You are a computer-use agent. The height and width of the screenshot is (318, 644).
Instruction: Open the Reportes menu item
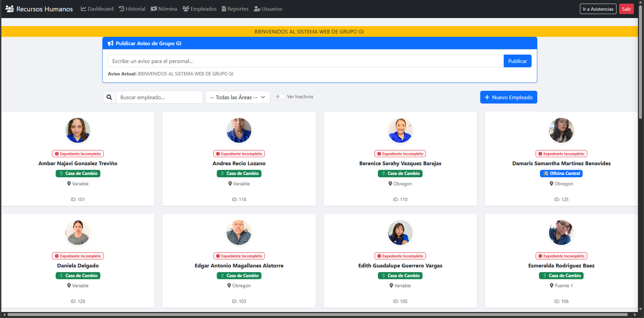[x=235, y=9]
